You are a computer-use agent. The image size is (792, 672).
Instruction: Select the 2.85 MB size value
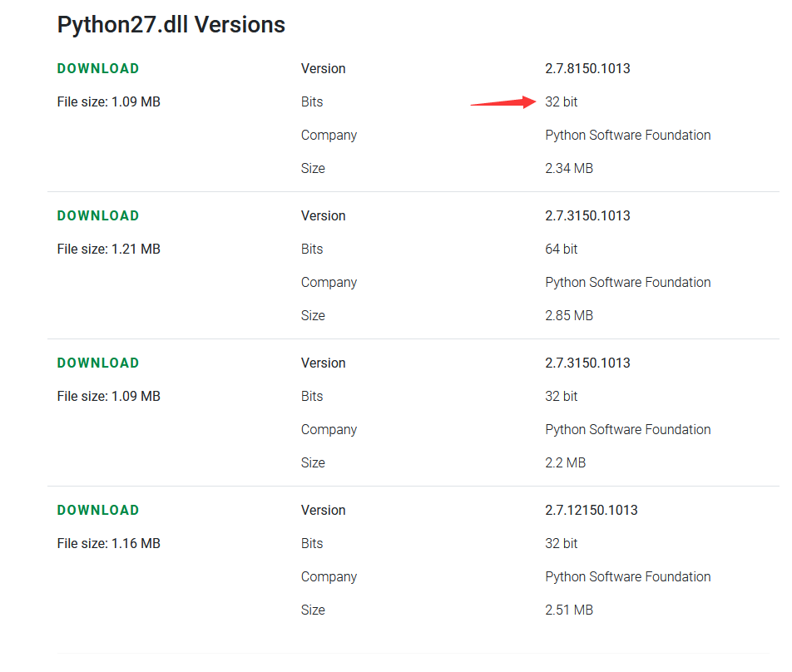coord(569,315)
